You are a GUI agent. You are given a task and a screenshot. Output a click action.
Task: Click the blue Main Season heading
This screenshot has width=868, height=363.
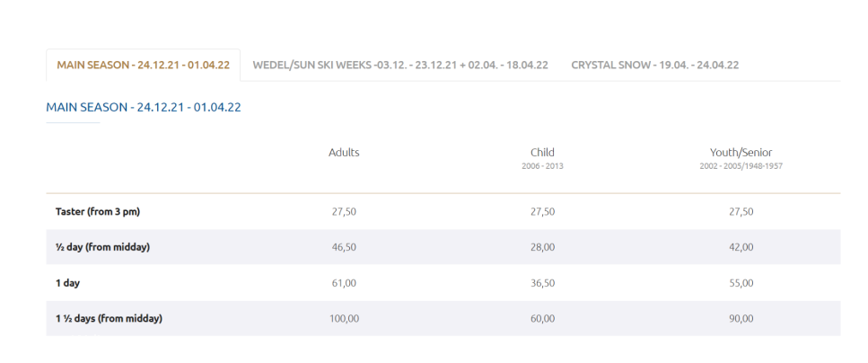pyautogui.click(x=144, y=107)
